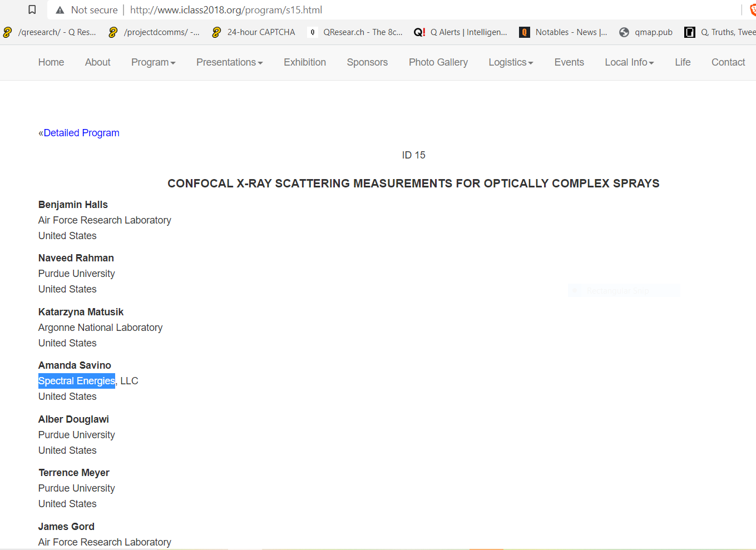
Task: Click the Brave shield icon
Action: coord(753,10)
